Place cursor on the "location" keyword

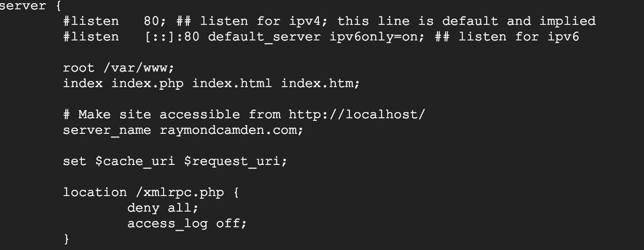click(x=95, y=192)
